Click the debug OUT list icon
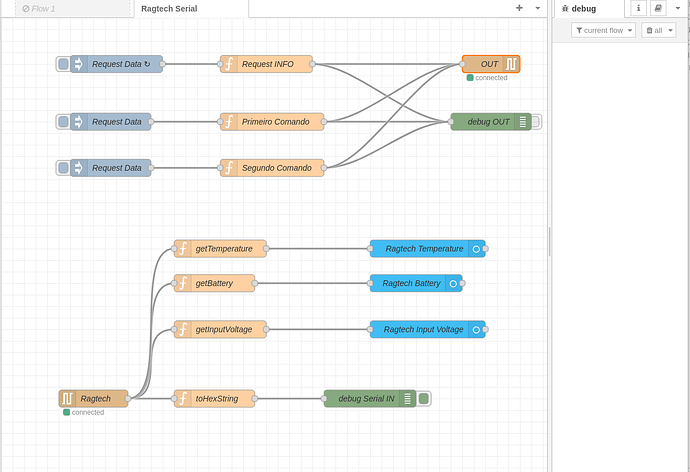 click(x=522, y=122)
